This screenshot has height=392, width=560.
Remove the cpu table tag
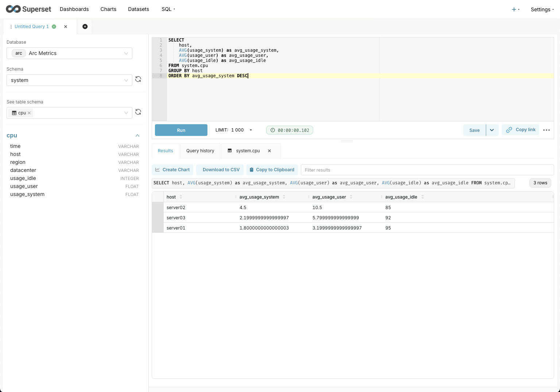(29, 113)
